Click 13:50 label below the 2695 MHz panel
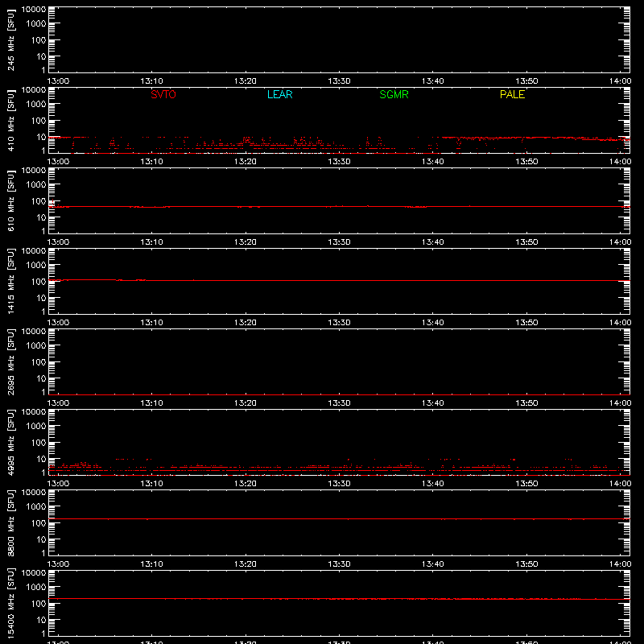644x644 pixels. pos(526,403)
